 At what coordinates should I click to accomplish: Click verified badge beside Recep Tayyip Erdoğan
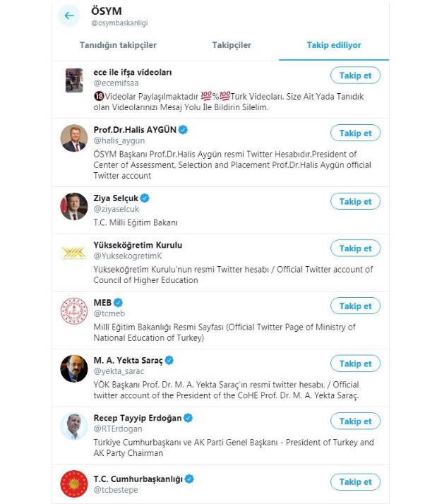coord(188,419)
